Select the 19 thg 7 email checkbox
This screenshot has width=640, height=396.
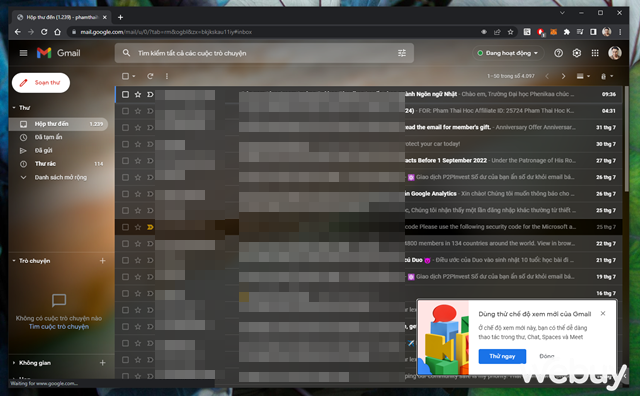125,277
